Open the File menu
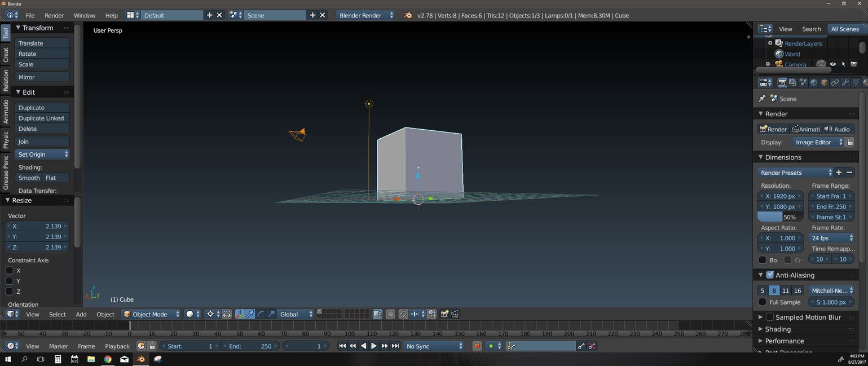This screenshot has height=366, width=868. tap(30, 15)
